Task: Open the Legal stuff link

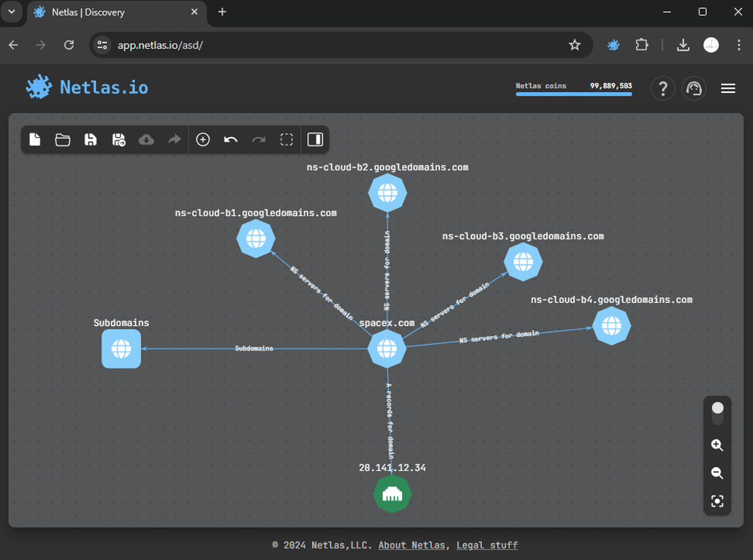Action: [x=487, y=545]
